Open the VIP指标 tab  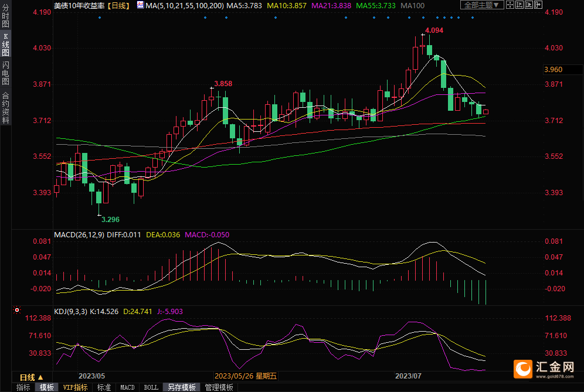pyautogui.click(x=75, y=387)
